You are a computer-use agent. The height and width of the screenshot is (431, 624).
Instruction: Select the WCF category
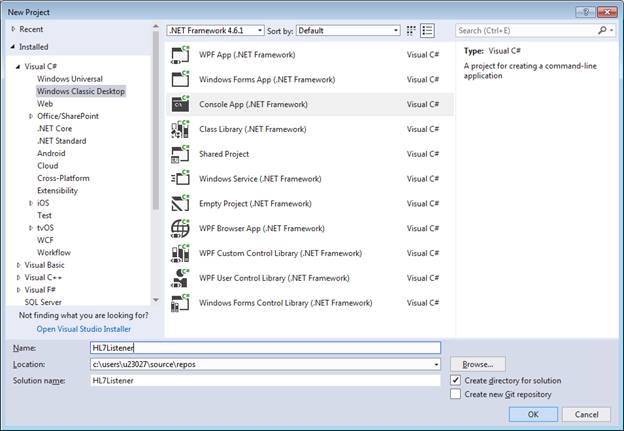45,240
